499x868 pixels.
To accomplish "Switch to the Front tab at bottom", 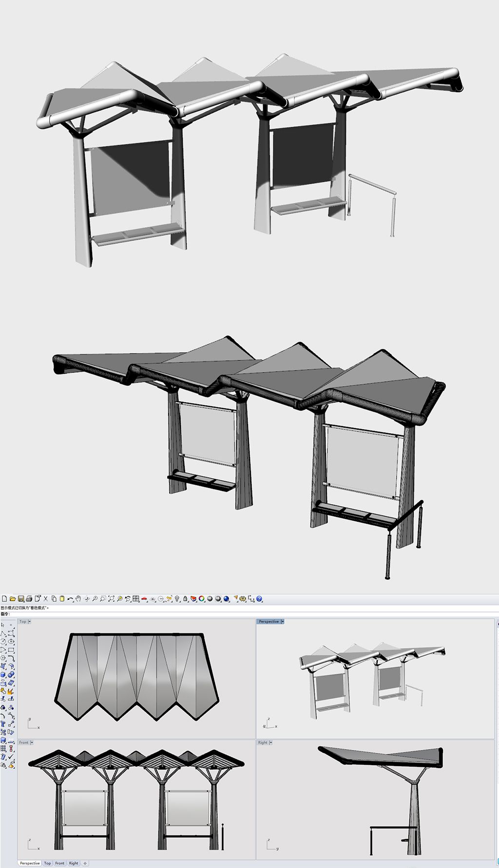I will [59, 863].
